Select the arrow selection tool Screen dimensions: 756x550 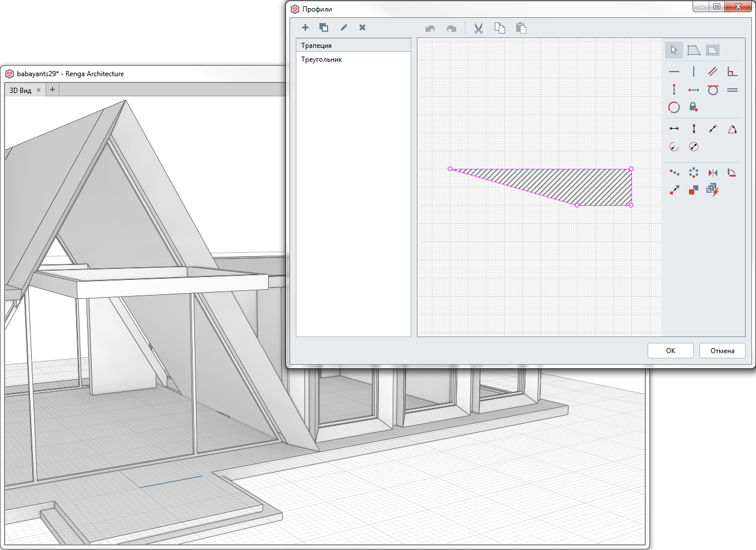pyautogui.click(x=674, y=50)
